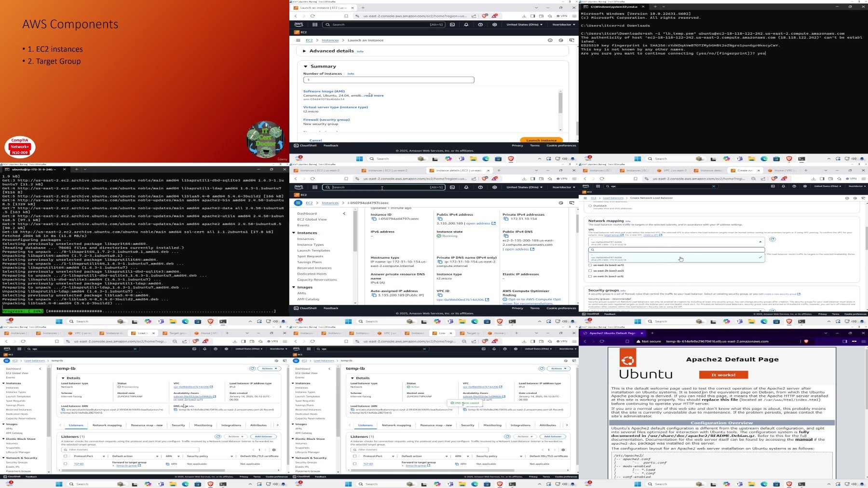Click copy icon under Public IPv4 DNS

click(506, 236)
